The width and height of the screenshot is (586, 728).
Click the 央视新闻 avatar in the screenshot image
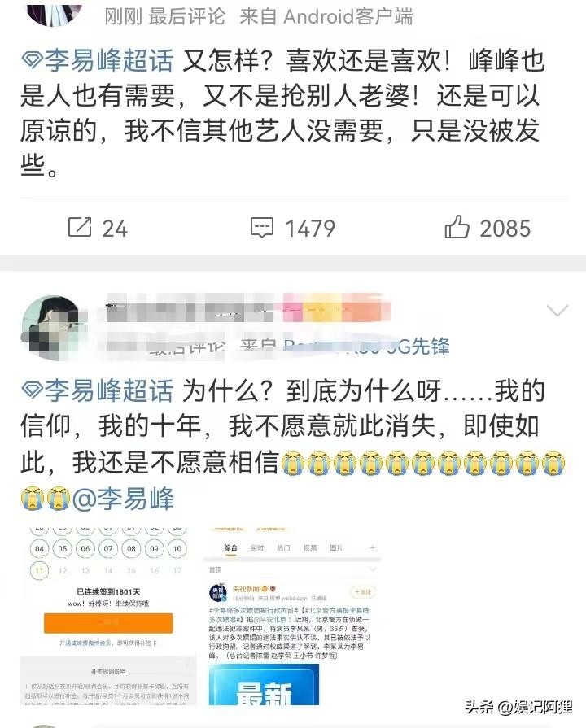tap(217, 592)
